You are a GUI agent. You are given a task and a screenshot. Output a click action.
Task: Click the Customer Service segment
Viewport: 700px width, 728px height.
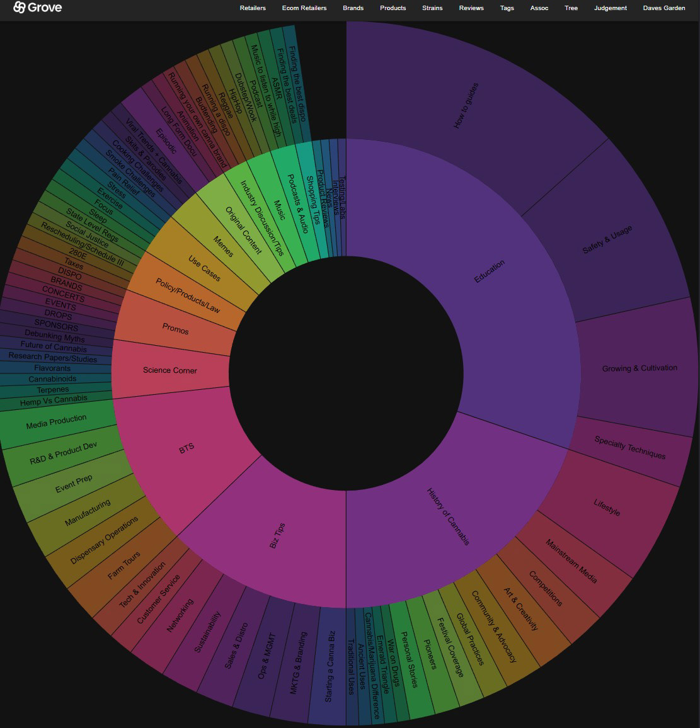point(158,600)
